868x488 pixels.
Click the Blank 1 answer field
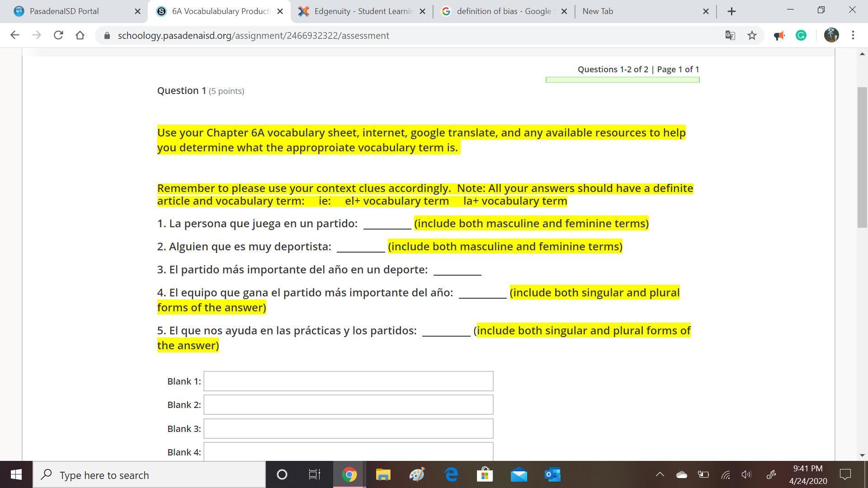348,381
